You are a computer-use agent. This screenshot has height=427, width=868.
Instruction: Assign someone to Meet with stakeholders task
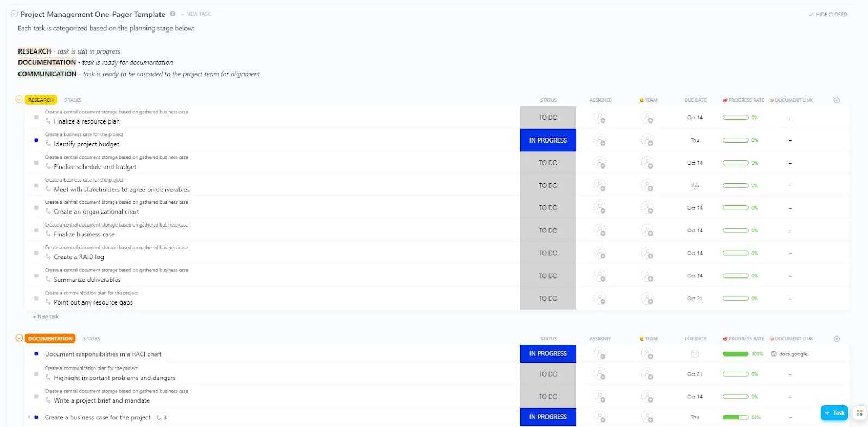(x=599, y=185)
